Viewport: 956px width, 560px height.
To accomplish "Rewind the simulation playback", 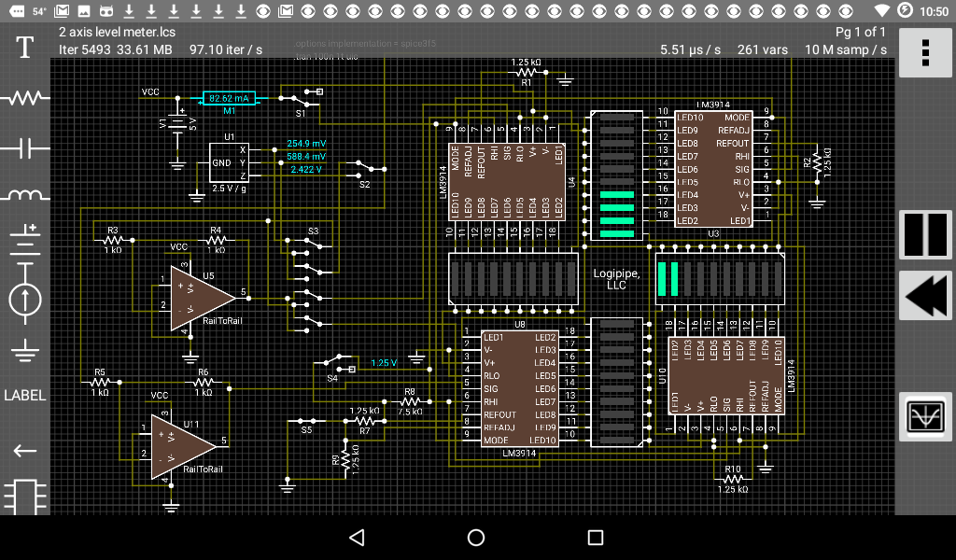I will [x=924, y=294].
